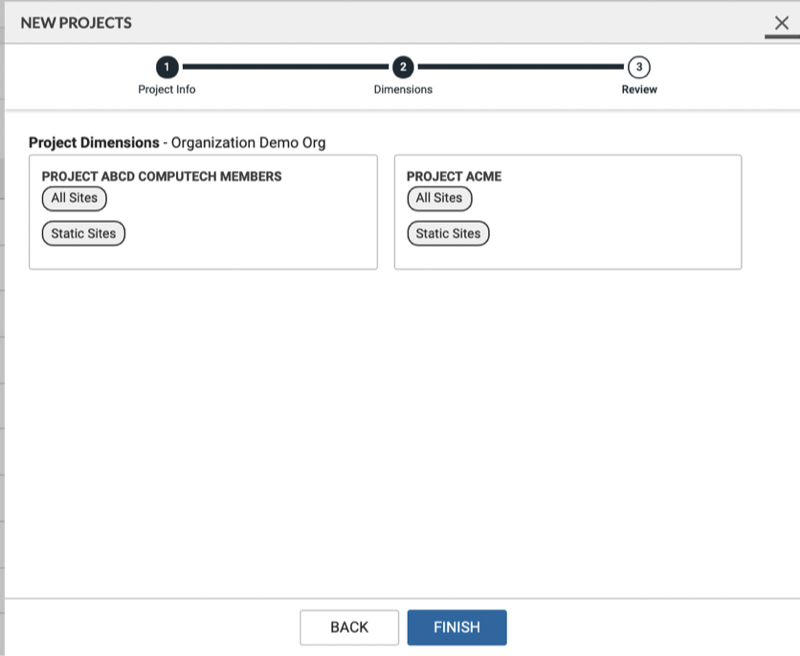This screenshot has height=656, width=800.
Task: Click the Project Dimensions heading text
Action: pos(94,143)
